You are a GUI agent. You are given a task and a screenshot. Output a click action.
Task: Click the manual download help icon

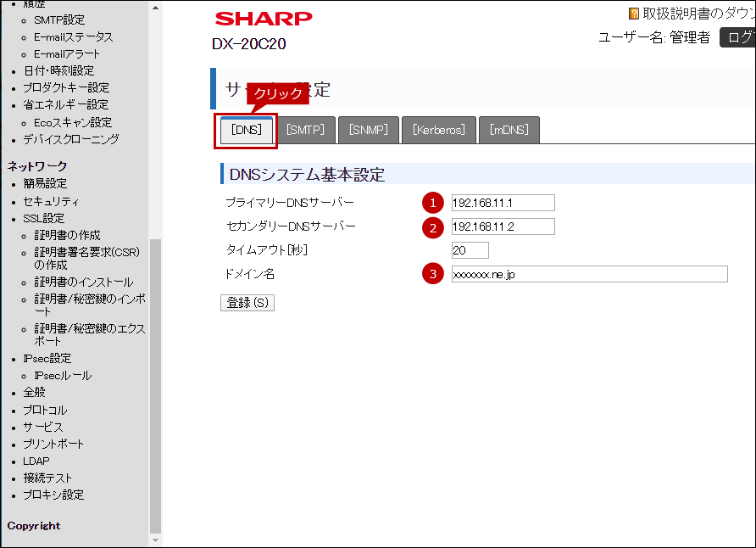pos(634,14)
